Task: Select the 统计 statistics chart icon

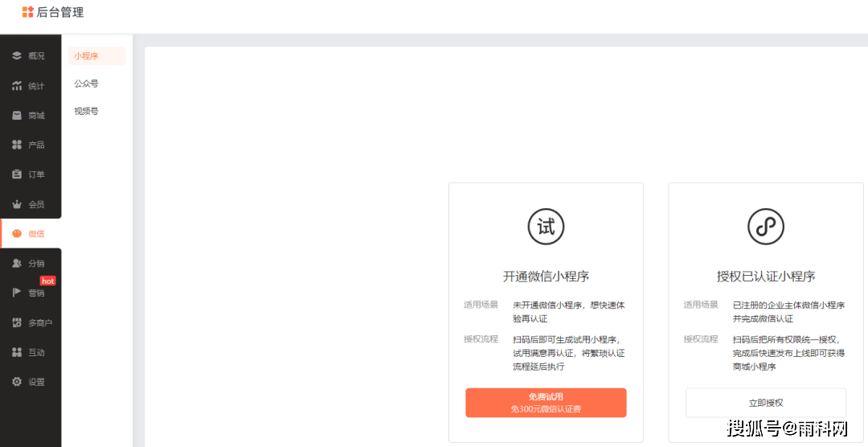Action: click(17, 86)
